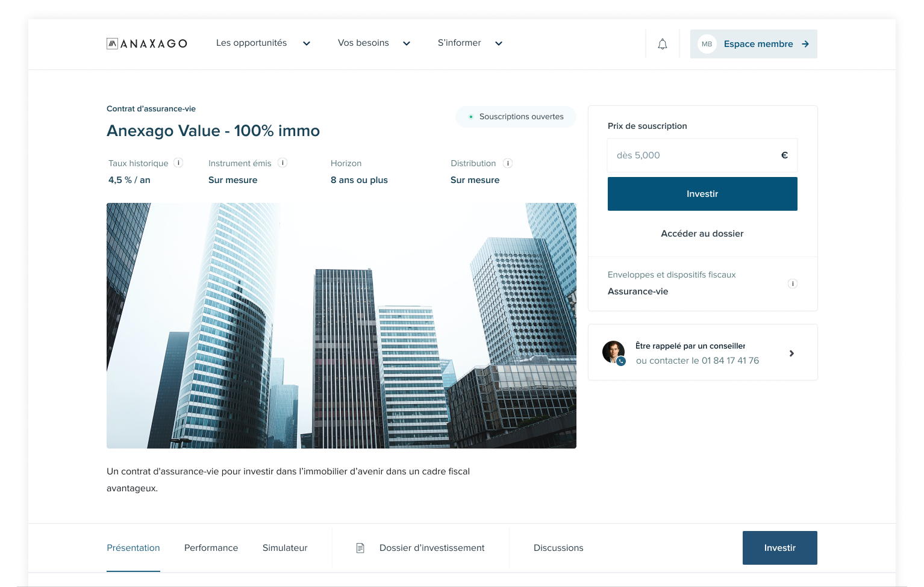Show info for Taux historique
Screen dimensions: 924x587
pyautogui.click(x=178, y=163)
